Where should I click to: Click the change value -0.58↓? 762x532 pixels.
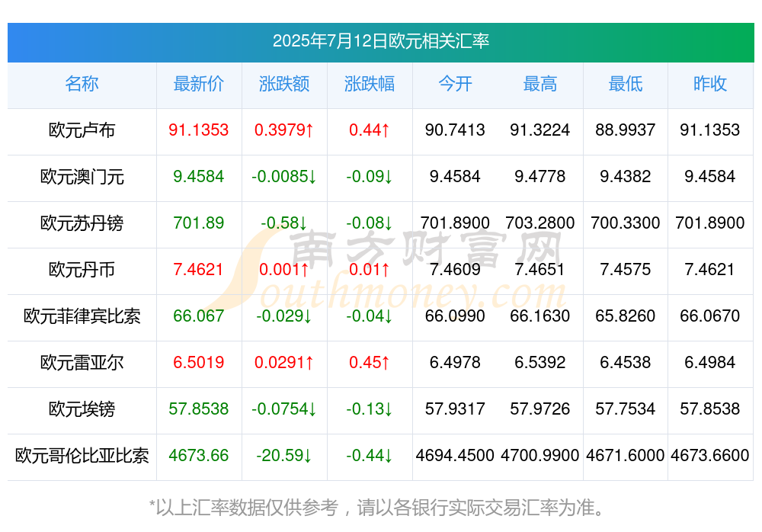coord(283,223)
